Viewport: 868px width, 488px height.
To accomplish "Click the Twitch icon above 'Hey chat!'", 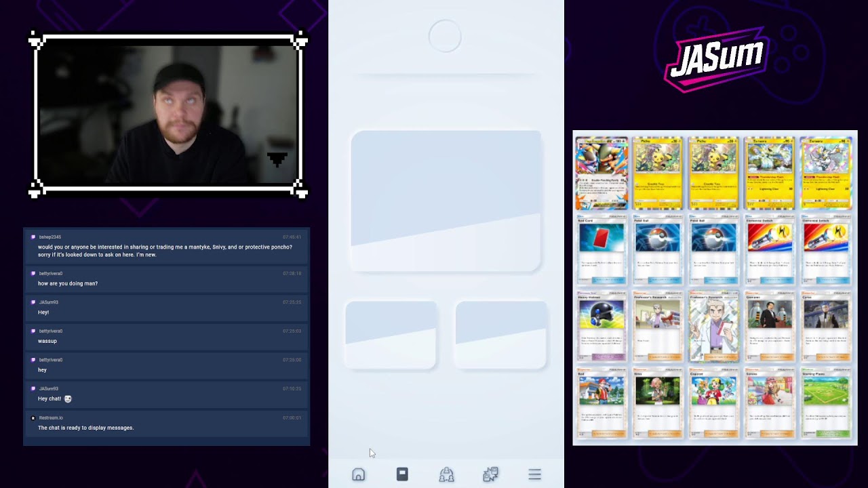I will (x=33, y=389).
